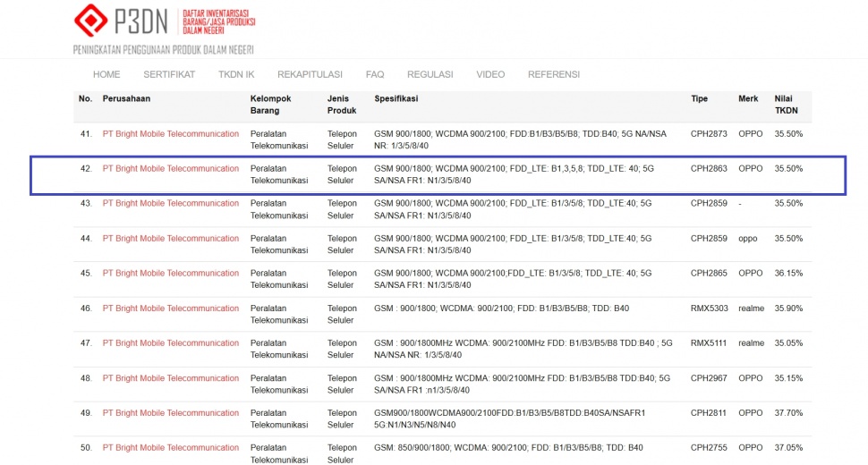Image resolution: width=868 pixels, height=465 pixels.
Task: Select type cell RMX5111
Action: tap(709, 343)
